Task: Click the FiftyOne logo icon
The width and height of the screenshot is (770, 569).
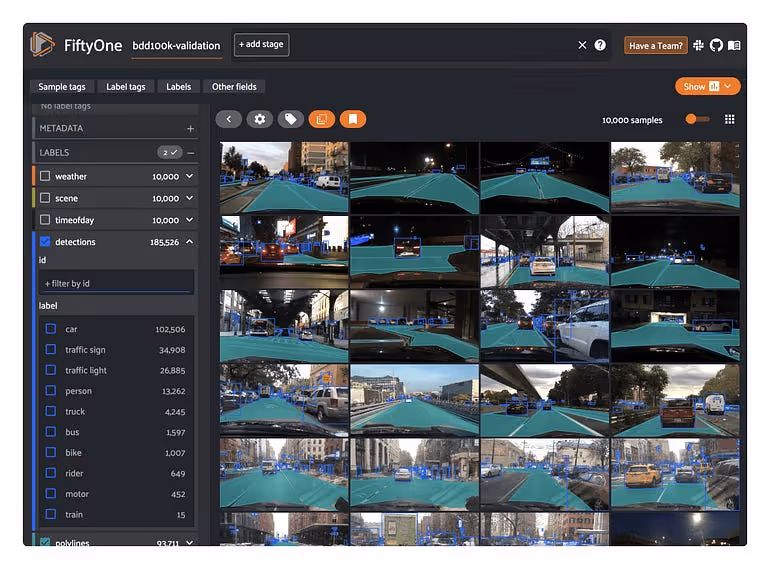Action: [42, 45]
